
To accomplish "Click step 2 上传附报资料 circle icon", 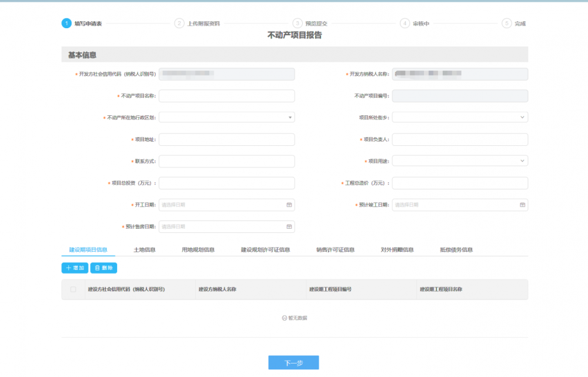I will coord(179,24).
